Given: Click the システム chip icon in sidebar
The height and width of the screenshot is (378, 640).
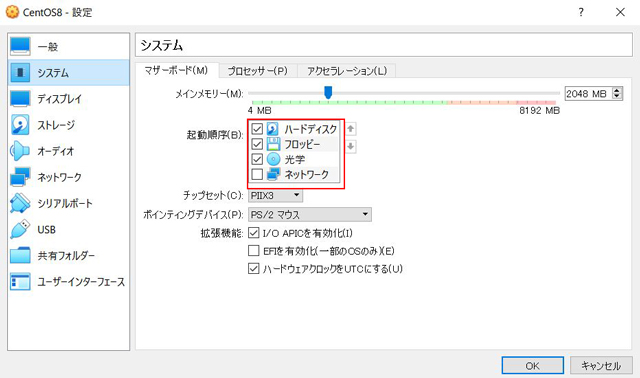Looking at the screenshot, I should pos(20,72).
